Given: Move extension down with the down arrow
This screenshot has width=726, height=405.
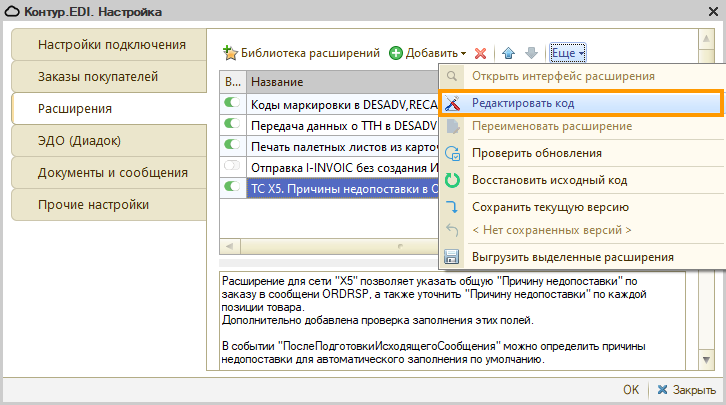Looking at the screenshot, I should pos(531,52).
